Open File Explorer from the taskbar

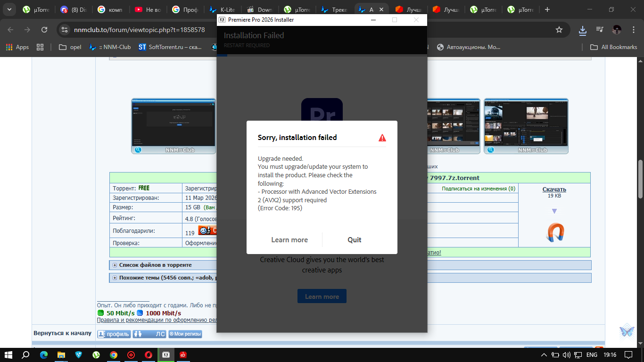click(61, 354)
